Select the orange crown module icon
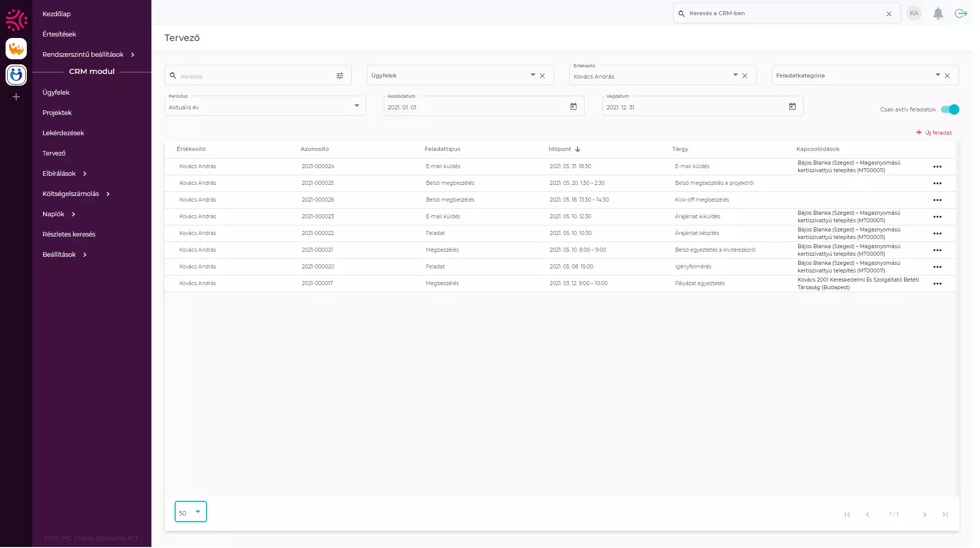 (x=16, y=49)
